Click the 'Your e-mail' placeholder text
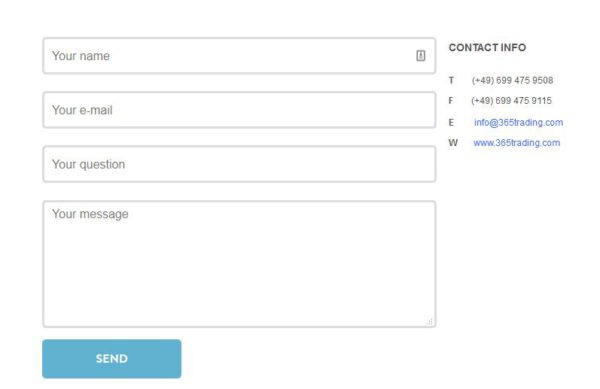The image size is (600, 389). (82, 110)
